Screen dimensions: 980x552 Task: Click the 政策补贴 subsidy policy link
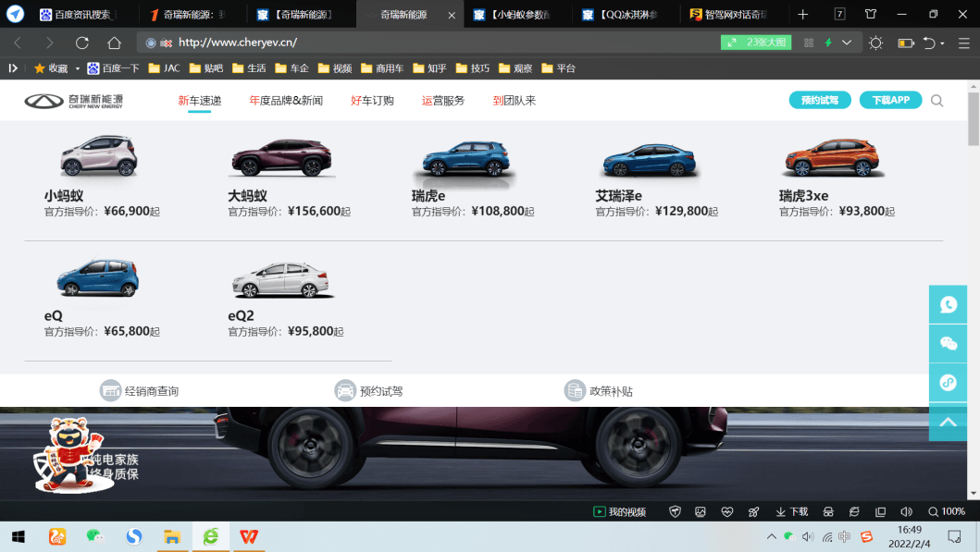coord(598,391)
